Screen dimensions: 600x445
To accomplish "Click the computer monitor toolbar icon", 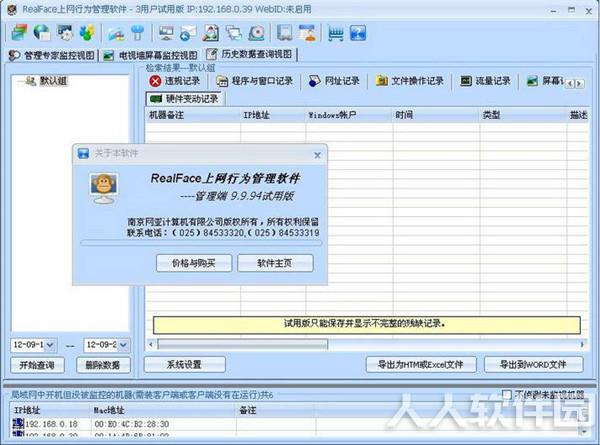I will point(166,33).
